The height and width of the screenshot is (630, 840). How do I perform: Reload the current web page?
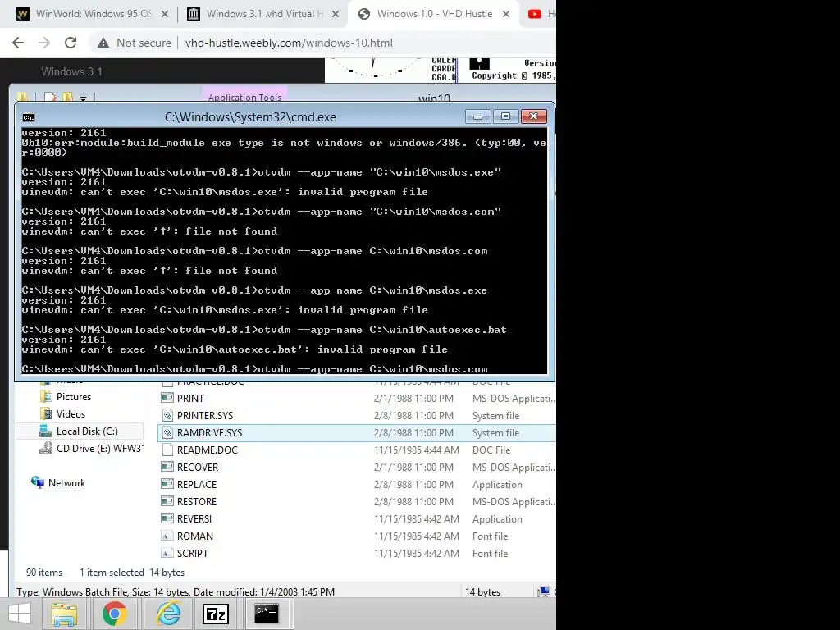point(71,43)
